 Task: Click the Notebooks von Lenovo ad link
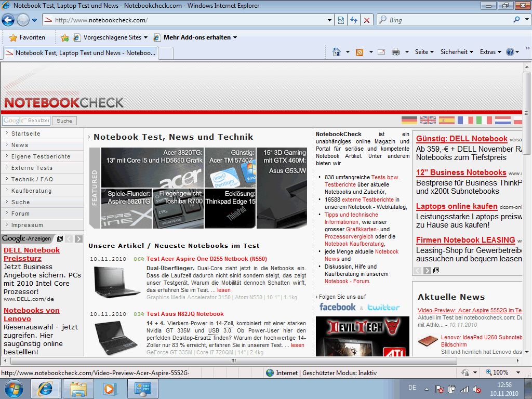pos(31,314)
